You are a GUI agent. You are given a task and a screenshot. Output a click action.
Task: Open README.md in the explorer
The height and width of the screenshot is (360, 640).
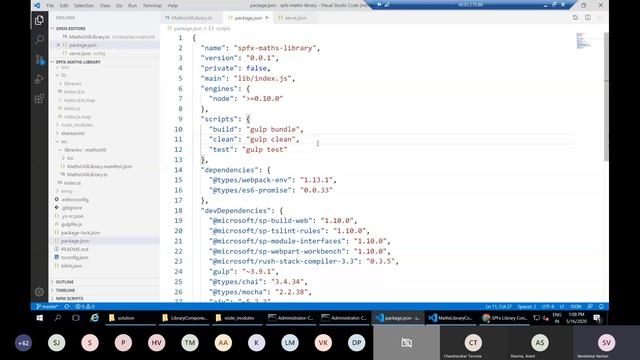[75, 249]
